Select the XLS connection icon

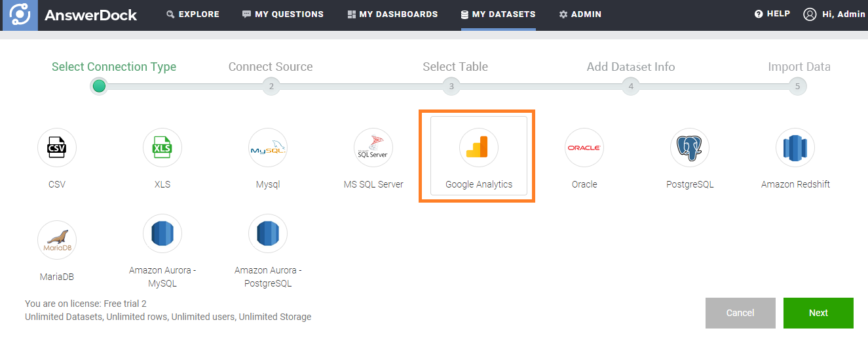[162, 148]
